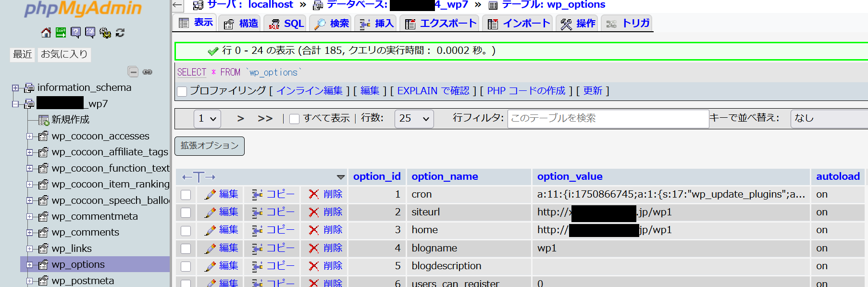
Task: Select wp_cocoon_item_ranking table in tree
Action: (111, 185)
